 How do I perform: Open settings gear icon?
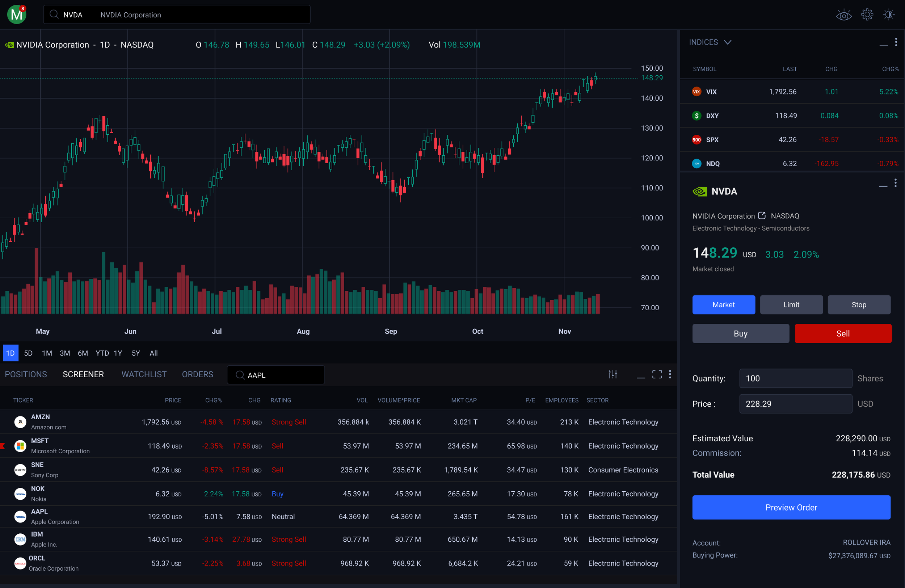pos(867,15)
